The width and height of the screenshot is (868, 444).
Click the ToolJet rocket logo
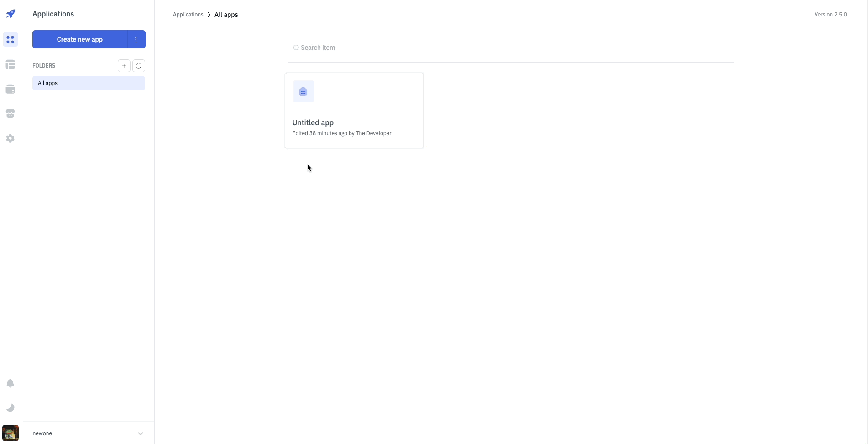click(x=10, y=14)
